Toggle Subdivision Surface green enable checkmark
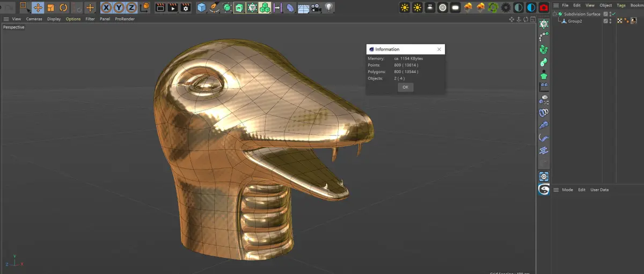The width and height of the screenshot is (644, 274). click(x=613, y=14)
